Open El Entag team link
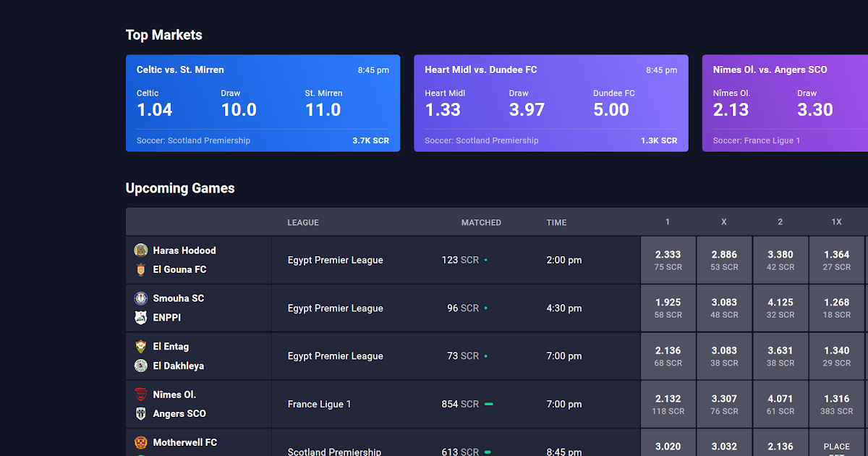Viewport: 868px width, 456px height. [x=171, y=346]
